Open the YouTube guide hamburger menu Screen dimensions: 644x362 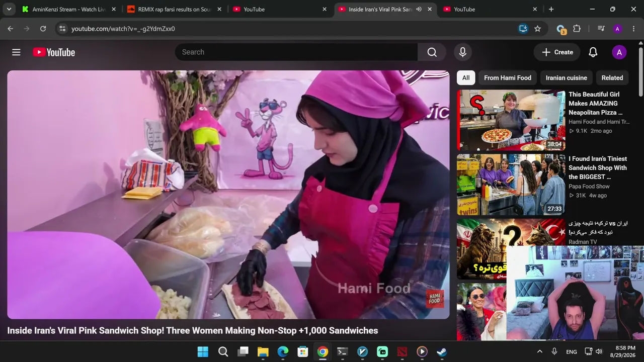click(x=16, y=52)
